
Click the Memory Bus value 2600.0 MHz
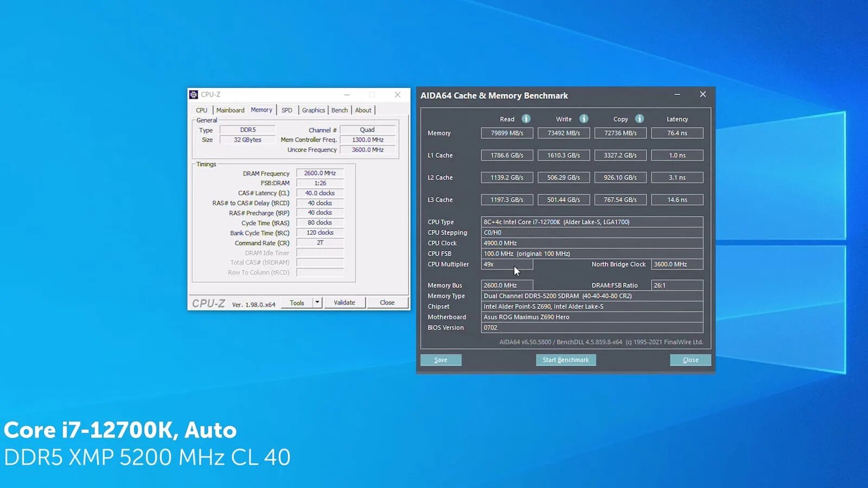click(507, 285)
